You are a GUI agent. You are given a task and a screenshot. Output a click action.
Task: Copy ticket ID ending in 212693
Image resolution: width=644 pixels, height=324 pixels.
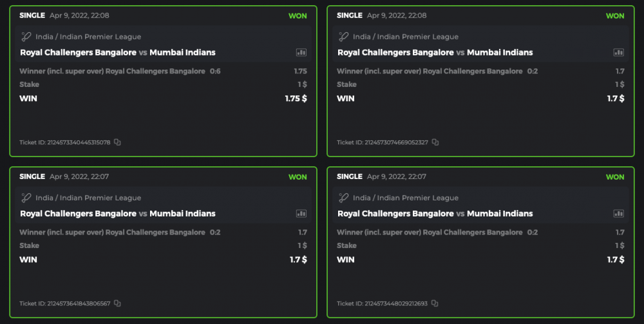click(x=435, y=303)
